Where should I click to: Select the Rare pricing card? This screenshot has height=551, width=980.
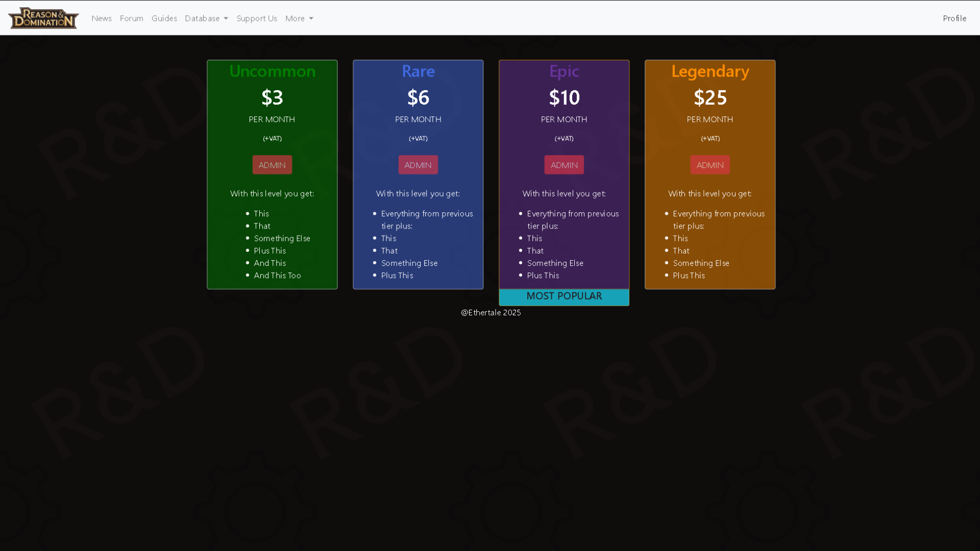tap(418, 174)
